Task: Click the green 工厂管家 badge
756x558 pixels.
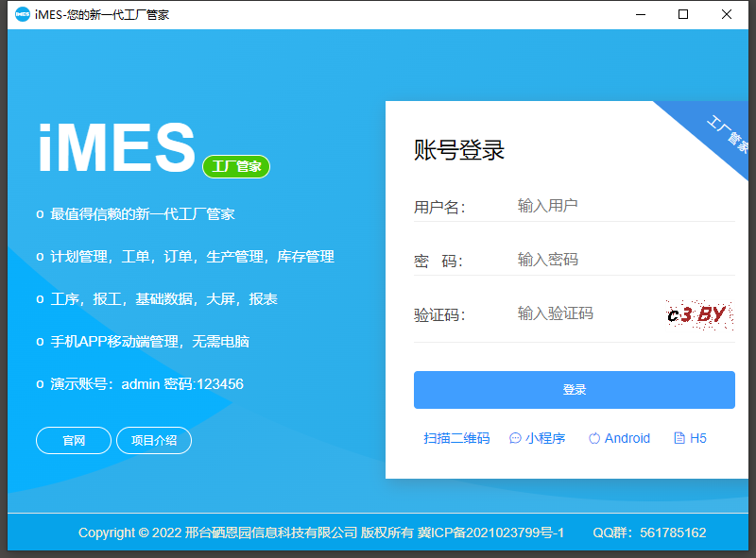Action: tap(236, 167)
